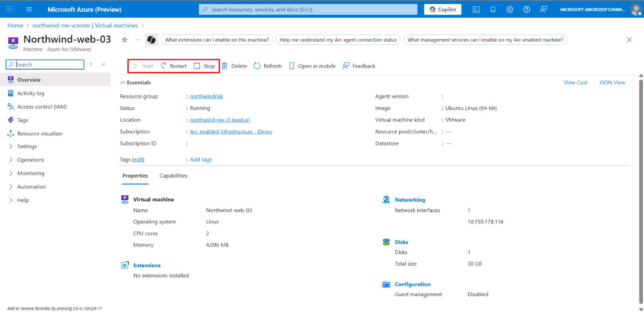Open the northwindrisk resource group link
The image size is (644, 312).
click(x=206, y=96)
